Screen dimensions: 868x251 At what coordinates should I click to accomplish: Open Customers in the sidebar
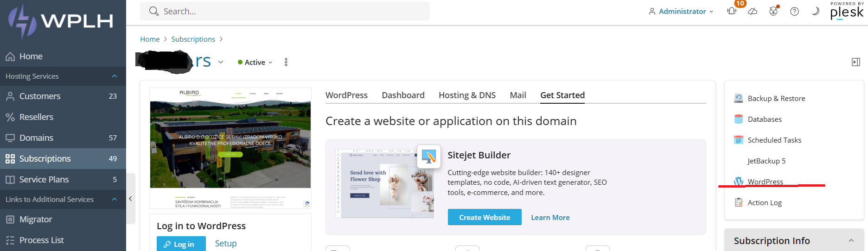(63, 96)
